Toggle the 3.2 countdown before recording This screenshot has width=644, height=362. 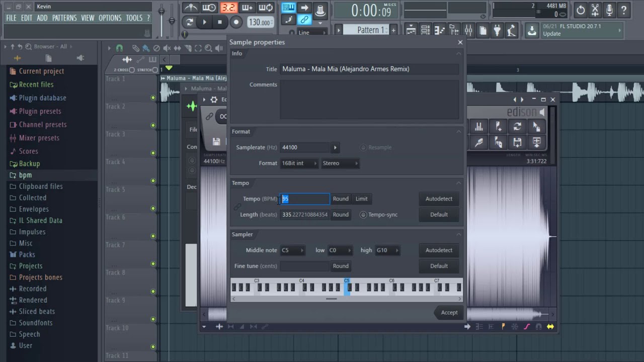click(x=228, y=8)
